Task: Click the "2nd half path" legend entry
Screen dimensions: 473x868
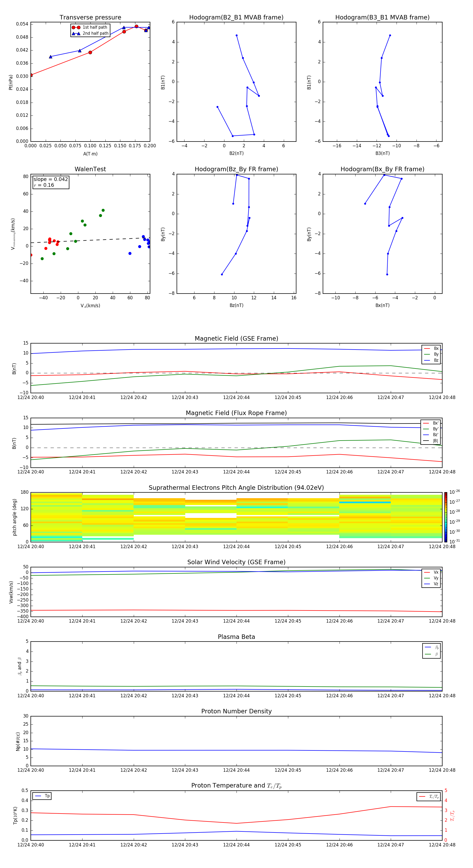Action: pos(90,33)
